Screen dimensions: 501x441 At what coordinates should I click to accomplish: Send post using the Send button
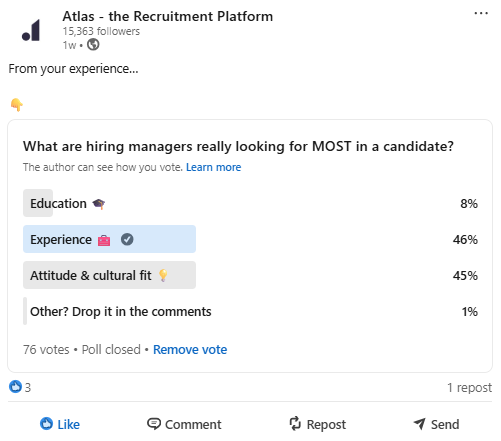(x=436, y=424)
